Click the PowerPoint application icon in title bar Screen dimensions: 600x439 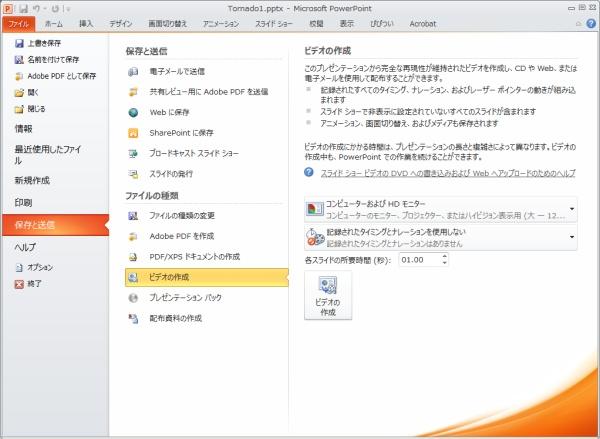click(8, 8)
